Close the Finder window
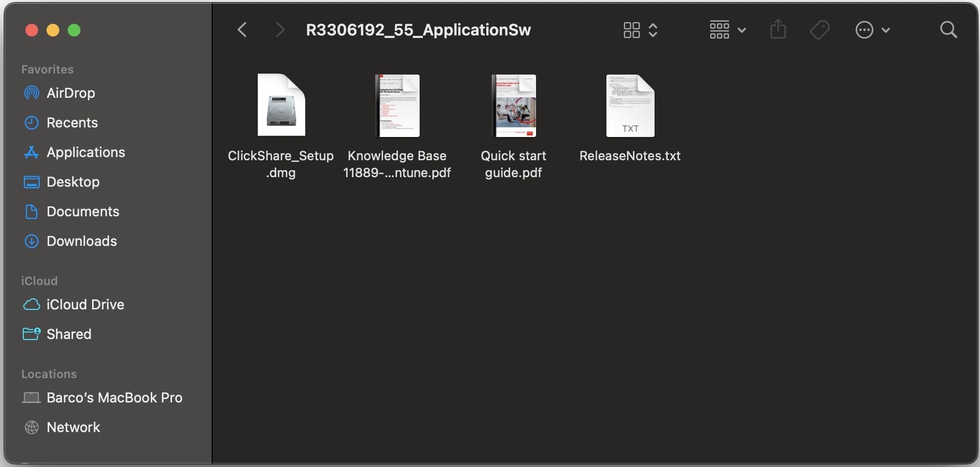980x467 pixels. point(32,30)
